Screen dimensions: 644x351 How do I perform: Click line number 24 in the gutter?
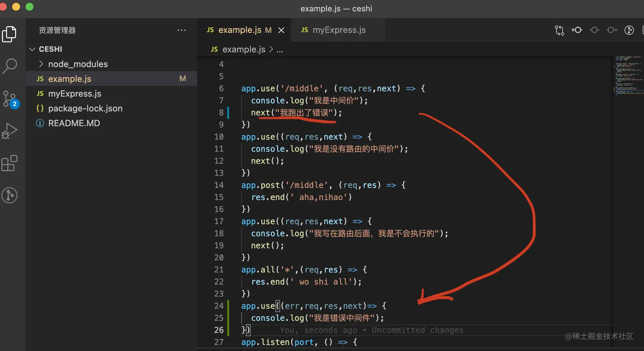tap(219, 306)
